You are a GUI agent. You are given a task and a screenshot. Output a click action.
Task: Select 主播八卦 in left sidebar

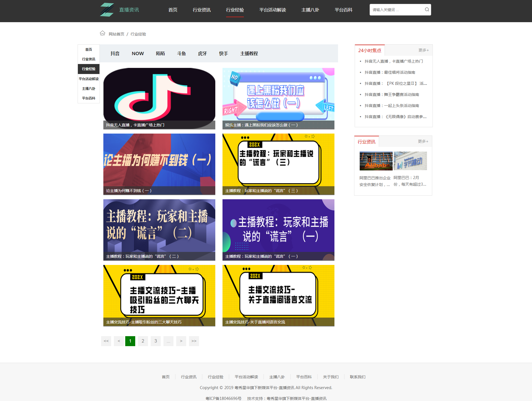point(88,89)
